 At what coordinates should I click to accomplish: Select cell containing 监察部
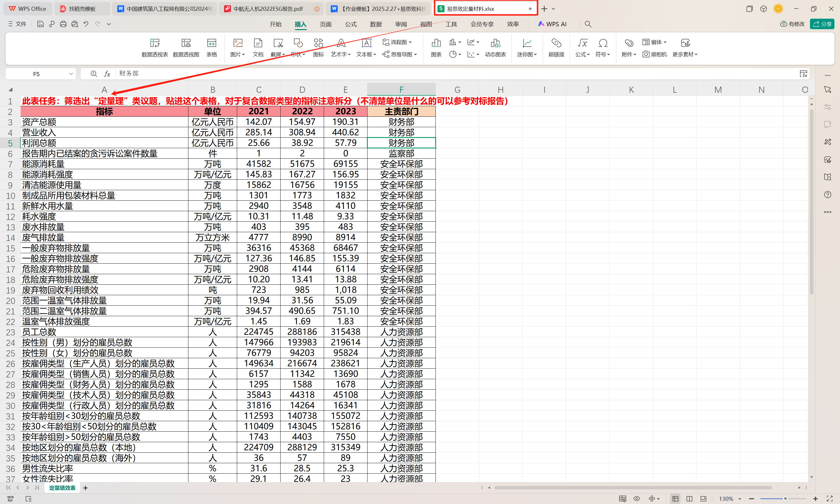(x=401, y=153)
